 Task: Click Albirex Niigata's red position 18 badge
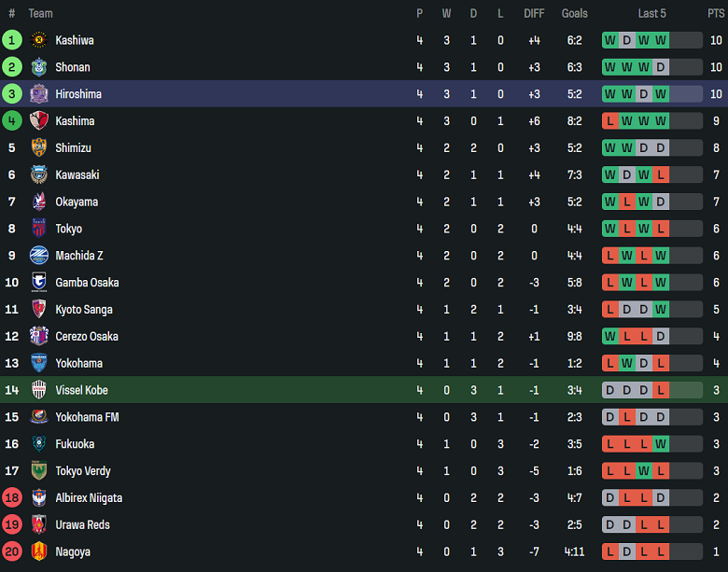pyautogui.click(x=12, y=498)
